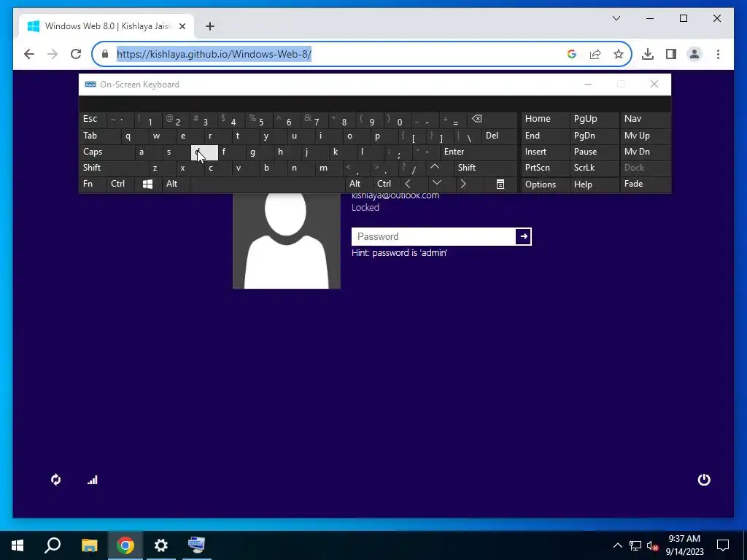Click in the Password field
This screenshot has width=747, height=560.
point(433,236)
